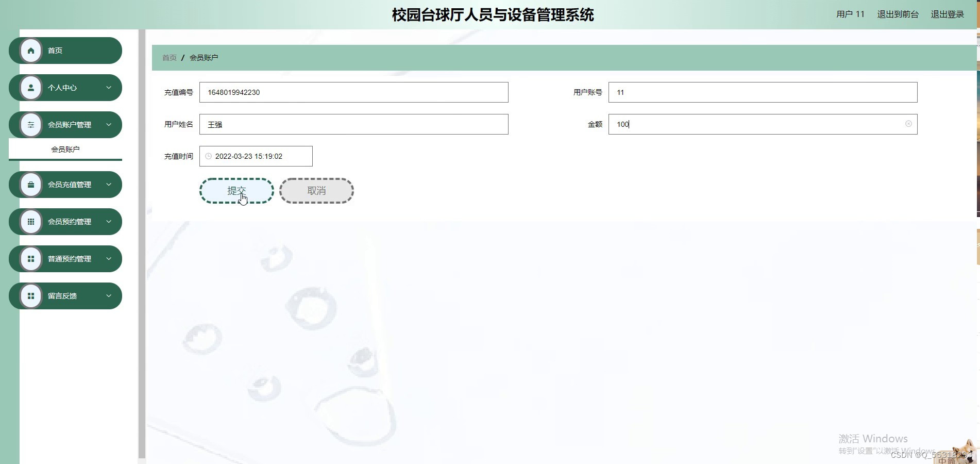Click 退出登录 to log out
The image size is (980, 464).
tap(947, 14)
